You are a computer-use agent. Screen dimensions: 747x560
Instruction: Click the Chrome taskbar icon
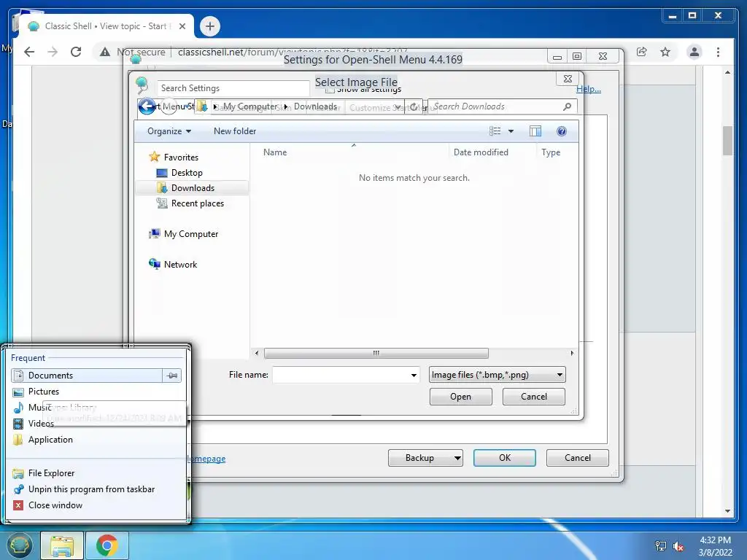[107, 545]
